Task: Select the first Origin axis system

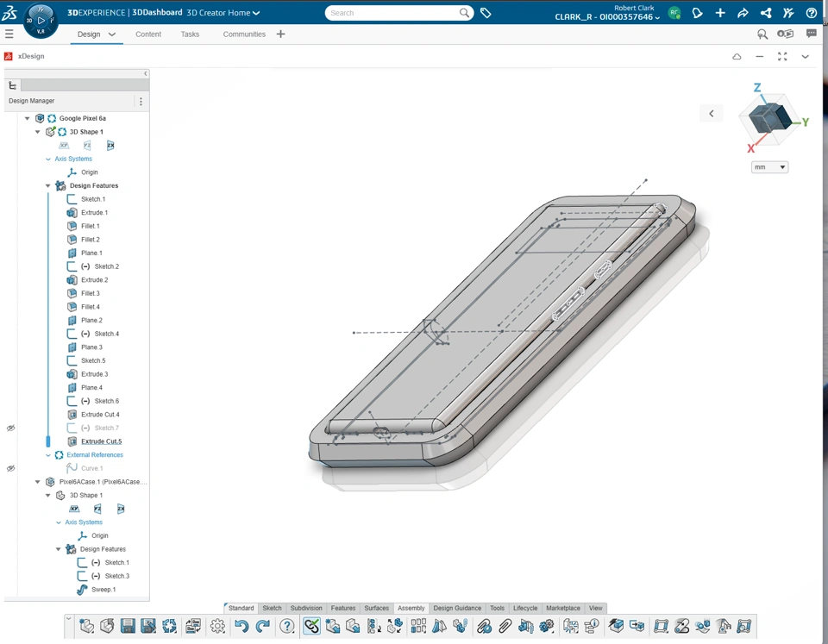Action: click(x=89, y=172)
